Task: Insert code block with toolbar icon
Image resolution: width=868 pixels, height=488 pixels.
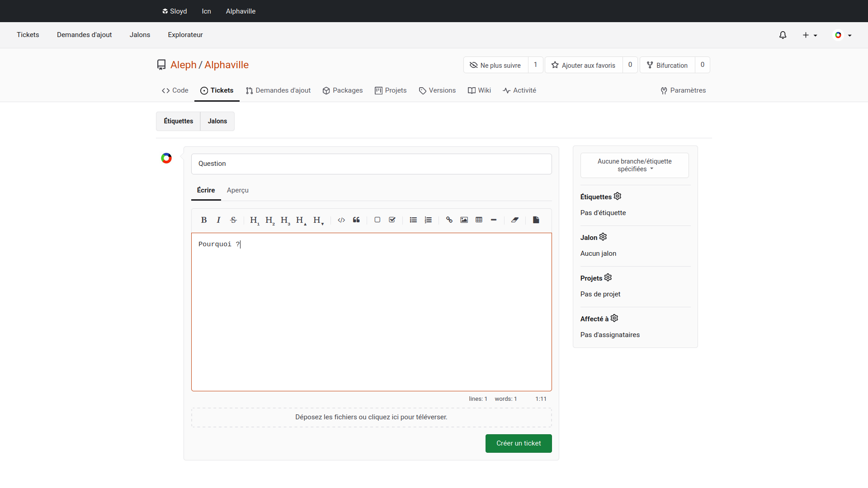Action: tap(341, 220)
